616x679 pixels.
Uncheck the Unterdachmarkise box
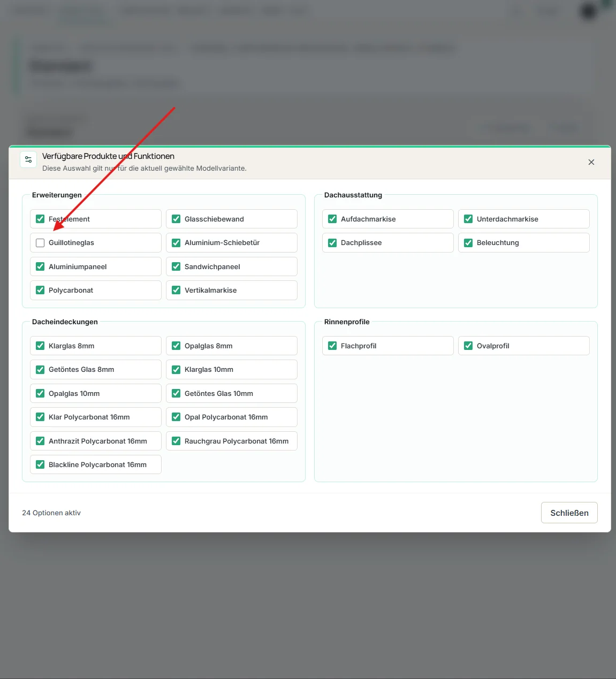(x=468, y=219)
